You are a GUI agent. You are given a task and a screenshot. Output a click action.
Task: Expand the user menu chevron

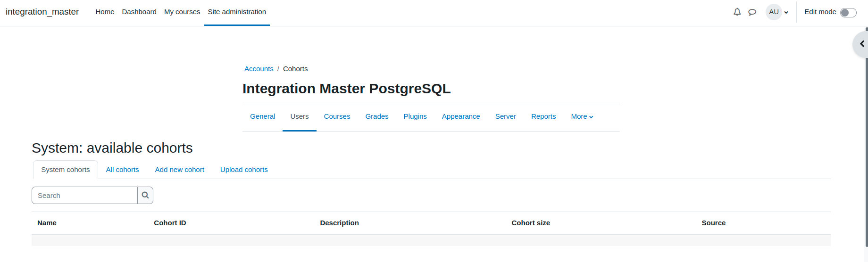pos(786,13)
